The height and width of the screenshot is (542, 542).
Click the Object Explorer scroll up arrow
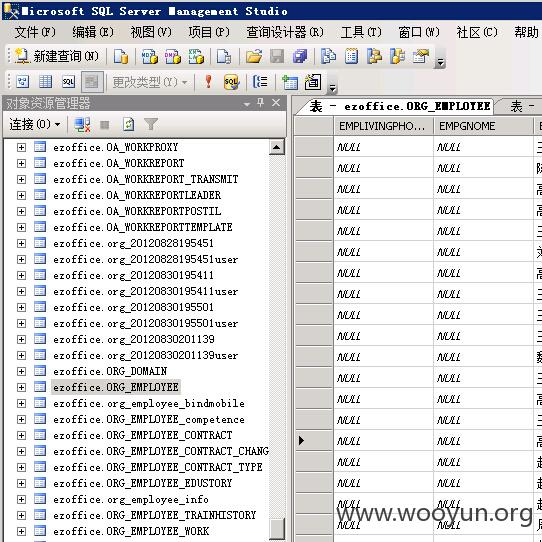point(277,147)
